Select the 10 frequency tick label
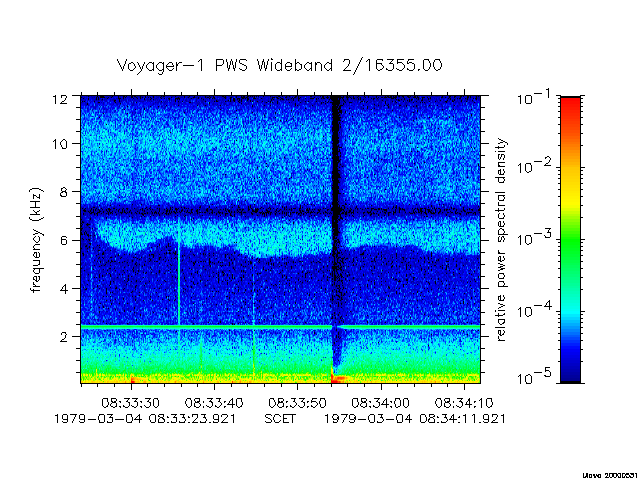Screen dimensions: 640x480 coord(60,144)
